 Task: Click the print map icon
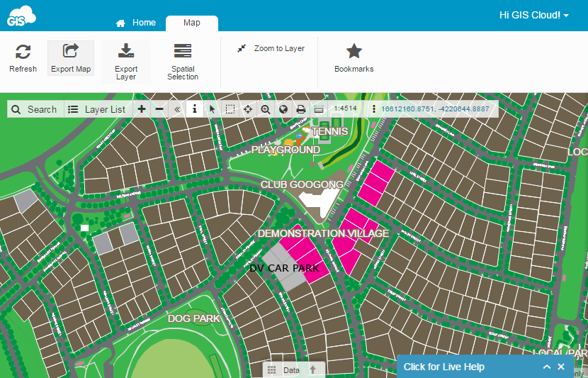(301, 109)
